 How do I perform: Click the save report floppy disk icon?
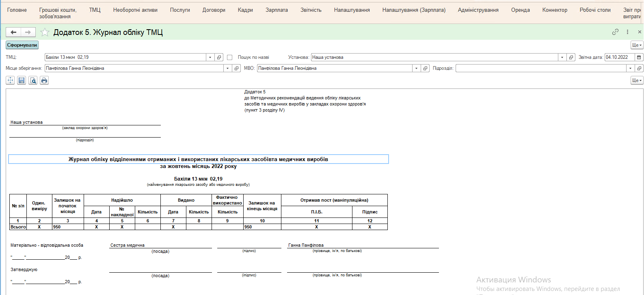22,80
